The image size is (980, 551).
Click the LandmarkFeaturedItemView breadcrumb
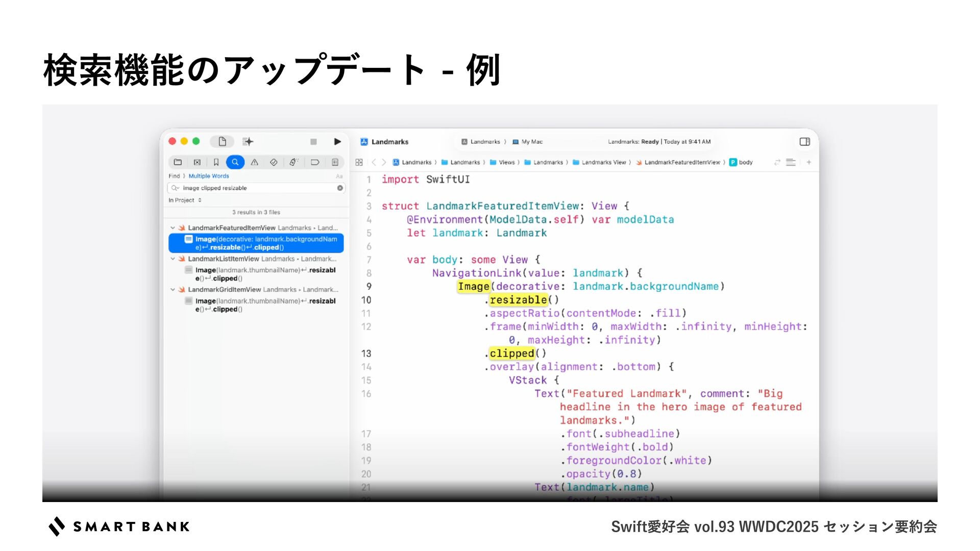click(x=678, y=162)
